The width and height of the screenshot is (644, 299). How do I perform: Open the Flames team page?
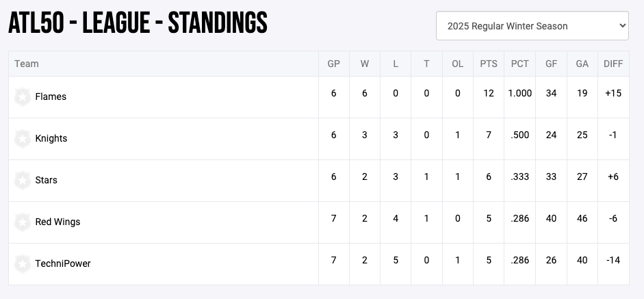pyautogui.click(x=51, y=97)
